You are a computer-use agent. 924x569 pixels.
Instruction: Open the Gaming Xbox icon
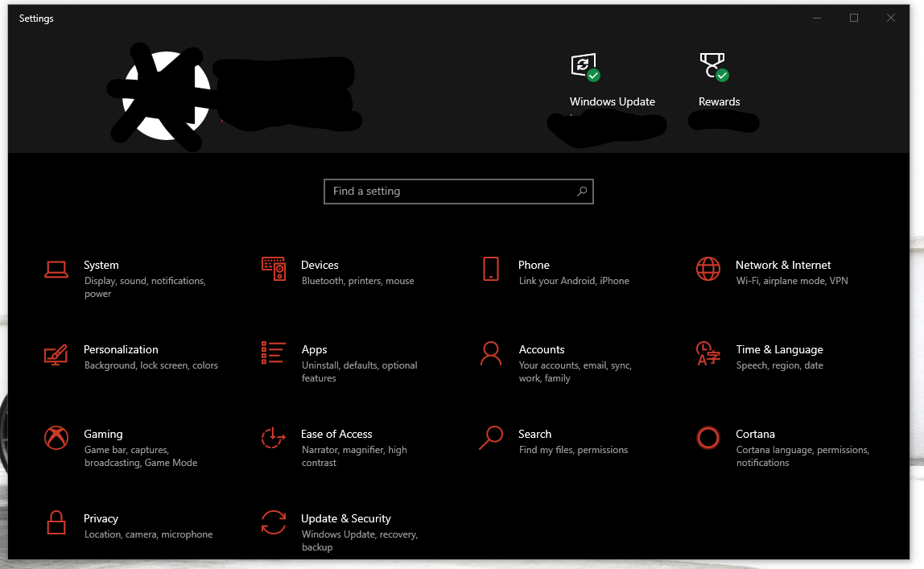(x=56, y=438)
